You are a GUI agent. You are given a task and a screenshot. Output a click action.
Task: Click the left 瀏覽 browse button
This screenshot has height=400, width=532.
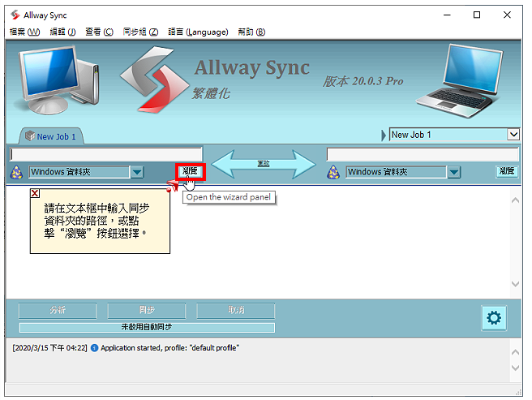pos(190,171)
